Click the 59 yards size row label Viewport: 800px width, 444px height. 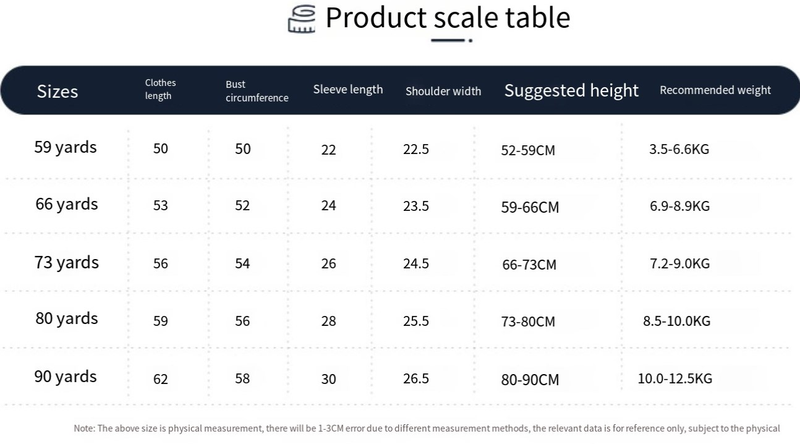tap(65, 148)
